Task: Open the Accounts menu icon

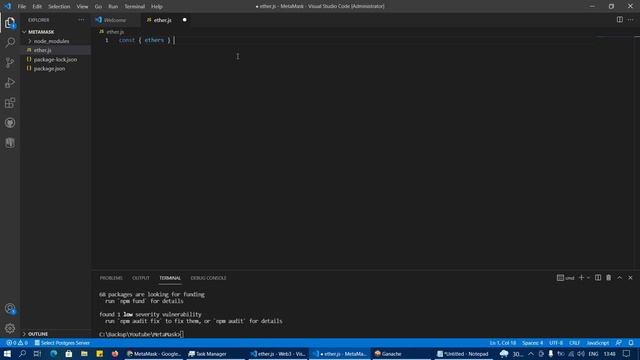Action: pyautogui.click(x=10, y=309)
